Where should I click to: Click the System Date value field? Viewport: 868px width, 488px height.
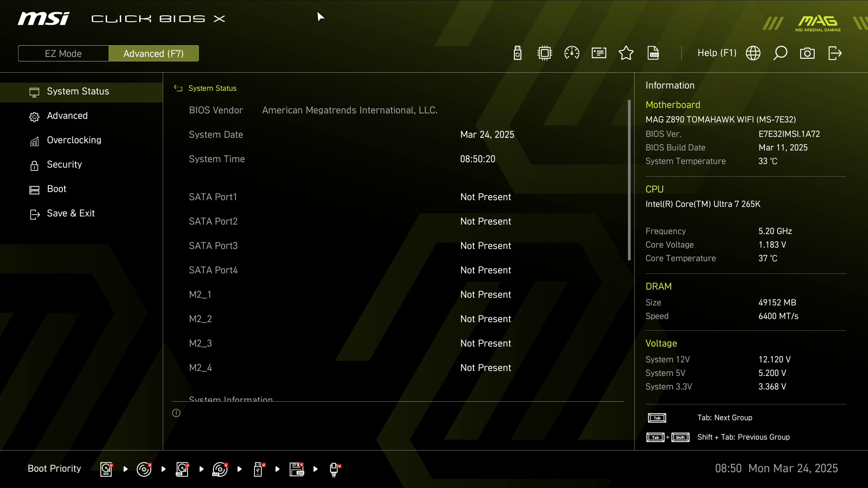pos(487,135)
